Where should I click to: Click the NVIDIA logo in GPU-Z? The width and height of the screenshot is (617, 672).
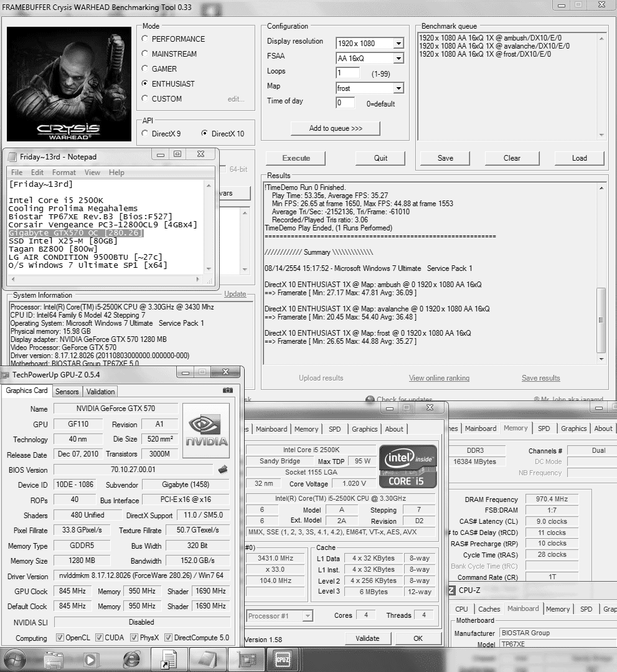coord(206,431)
